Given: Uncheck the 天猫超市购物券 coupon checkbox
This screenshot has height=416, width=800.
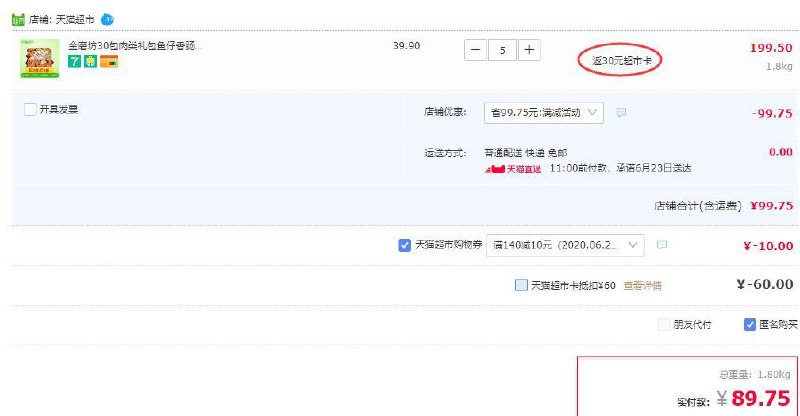Looking at the screenshot, I should (x=404, y=246).
